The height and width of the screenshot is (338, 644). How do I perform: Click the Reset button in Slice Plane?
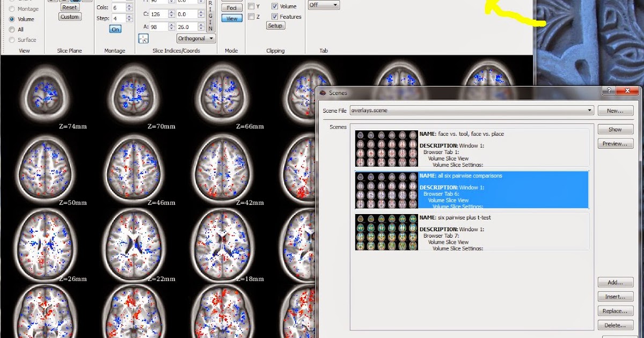point(69,7)
